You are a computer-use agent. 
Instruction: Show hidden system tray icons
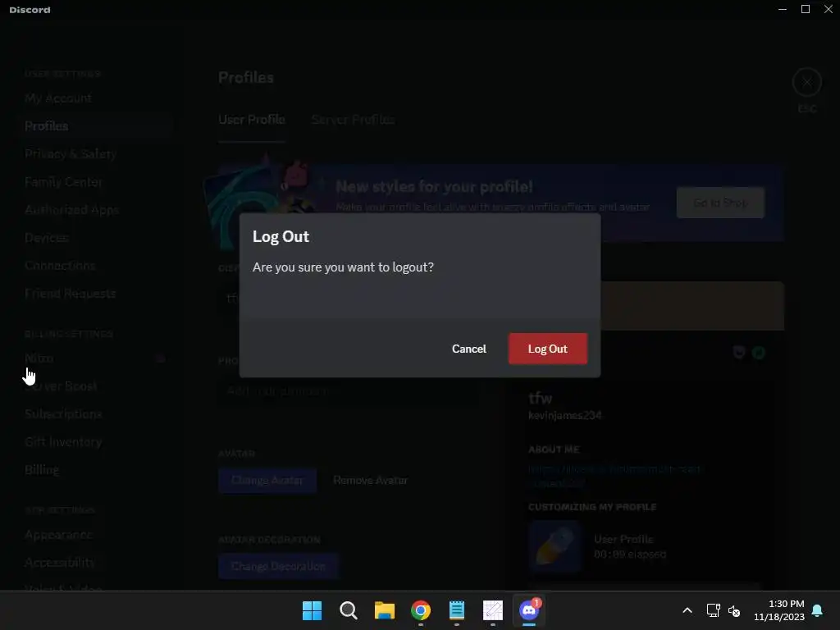[x=687, y=610]
